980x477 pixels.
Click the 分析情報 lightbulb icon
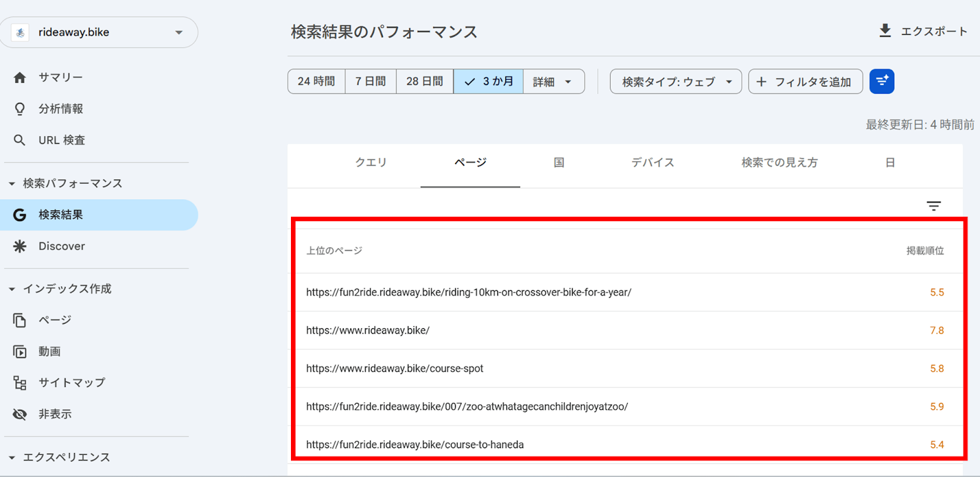[x=20, y=109]
